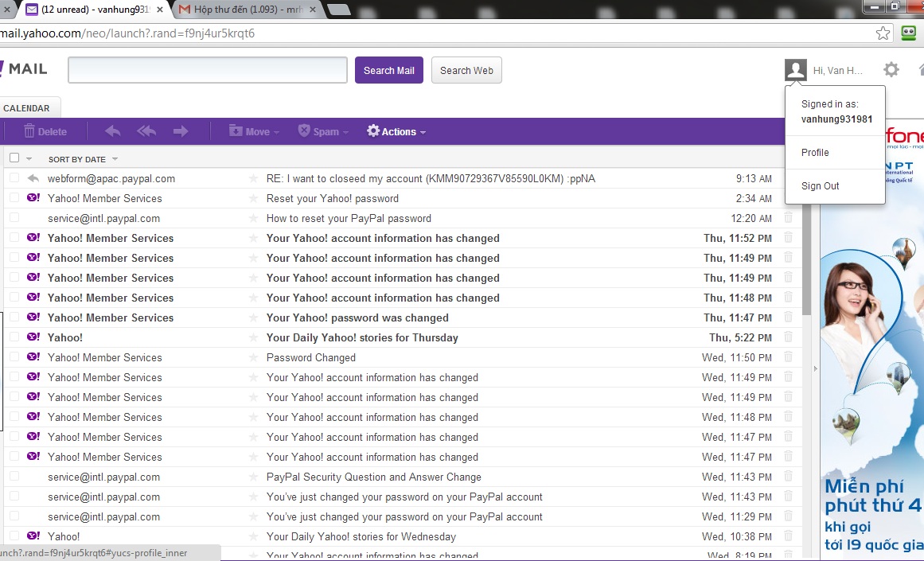Screen dimensions: 924x561
Task: Click the mail search input field
Action: (208, 70)
